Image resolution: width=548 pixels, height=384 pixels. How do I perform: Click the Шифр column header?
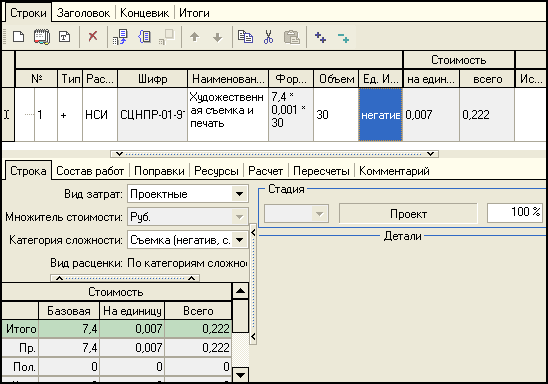152,79
